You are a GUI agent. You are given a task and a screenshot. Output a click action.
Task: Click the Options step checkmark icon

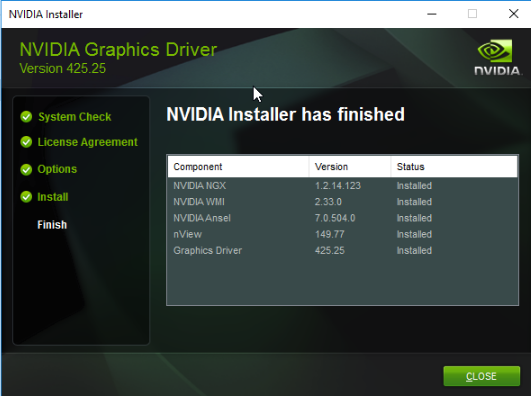click(26, 169)
